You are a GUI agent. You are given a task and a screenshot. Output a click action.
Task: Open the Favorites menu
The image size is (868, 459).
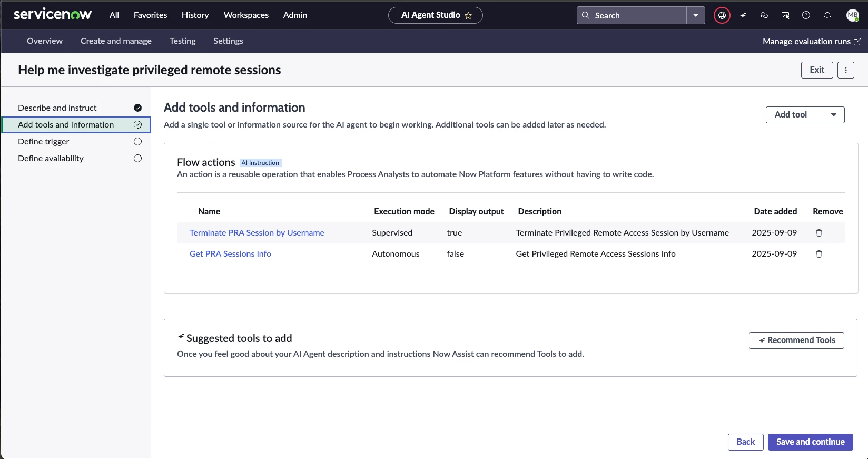click(150, 15)
